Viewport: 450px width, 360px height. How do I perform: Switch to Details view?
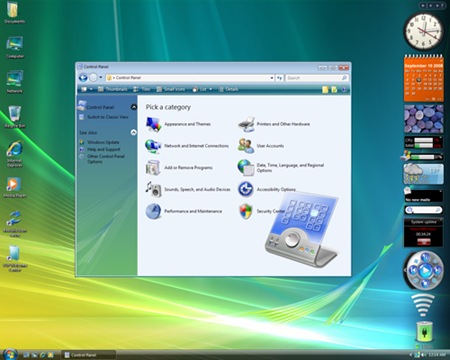(x=229, y=89)
